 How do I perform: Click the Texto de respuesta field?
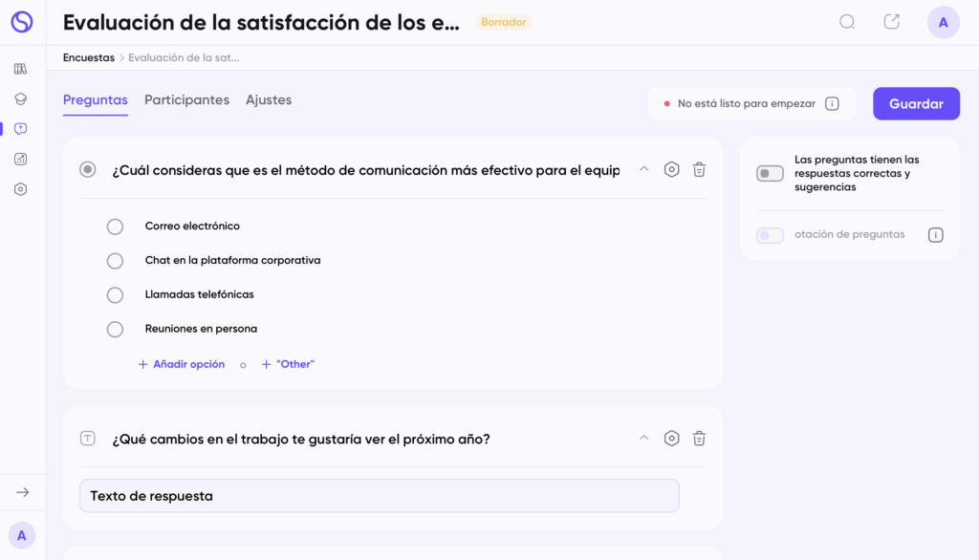coord(379,496)
